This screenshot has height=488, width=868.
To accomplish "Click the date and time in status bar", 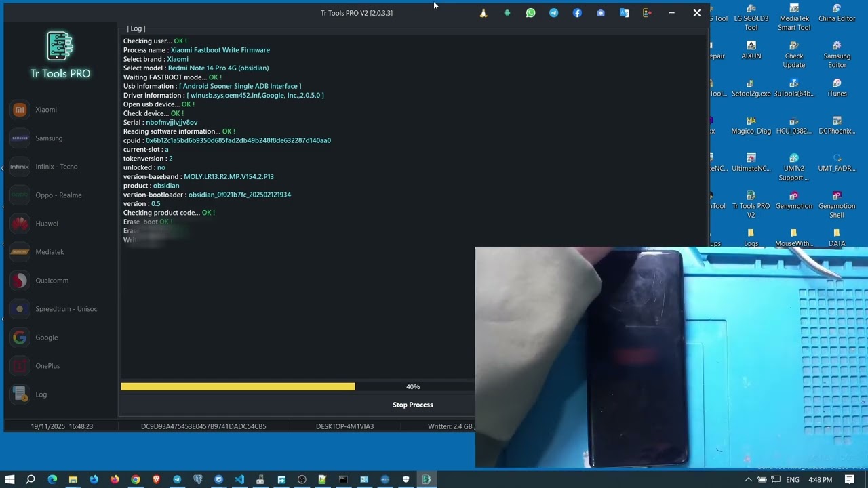I will 62,426.
